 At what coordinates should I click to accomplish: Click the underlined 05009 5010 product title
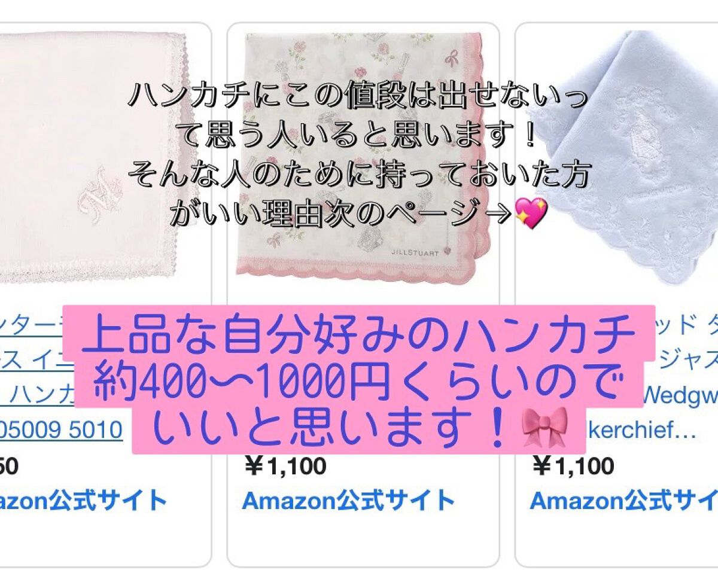click(61, 429)
